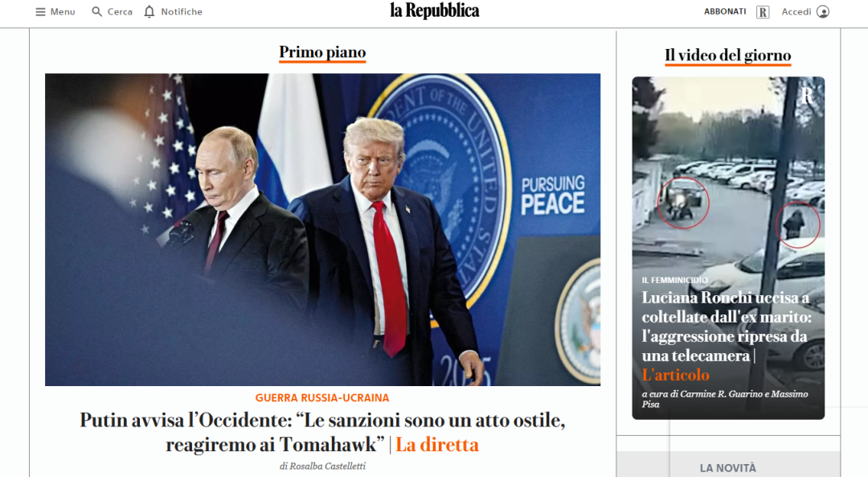The width and height of the screenshot is (868, 477).
Task: Open the Primo piano section heading
Action: tap(322, 52)
